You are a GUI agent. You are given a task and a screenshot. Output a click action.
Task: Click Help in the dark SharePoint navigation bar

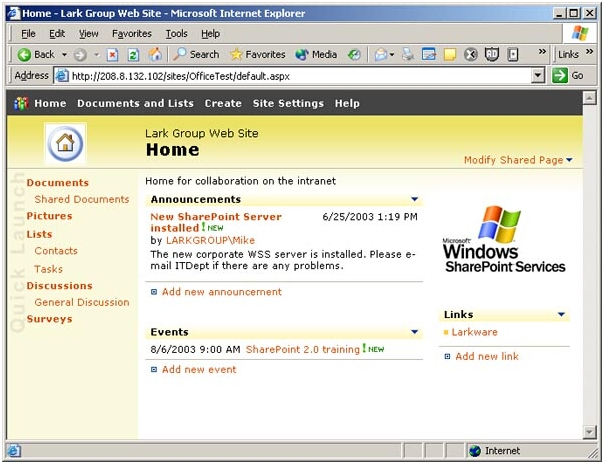tap(347, 103)
